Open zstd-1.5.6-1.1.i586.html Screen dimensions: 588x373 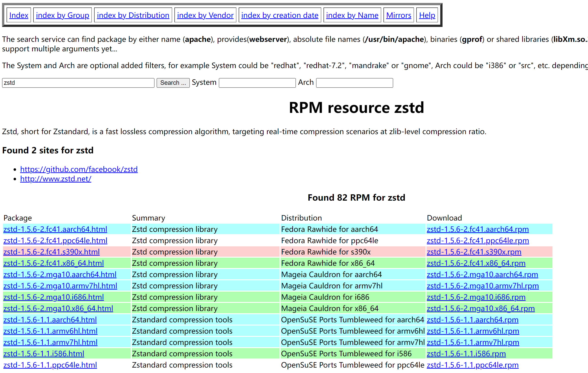point(44,354)
